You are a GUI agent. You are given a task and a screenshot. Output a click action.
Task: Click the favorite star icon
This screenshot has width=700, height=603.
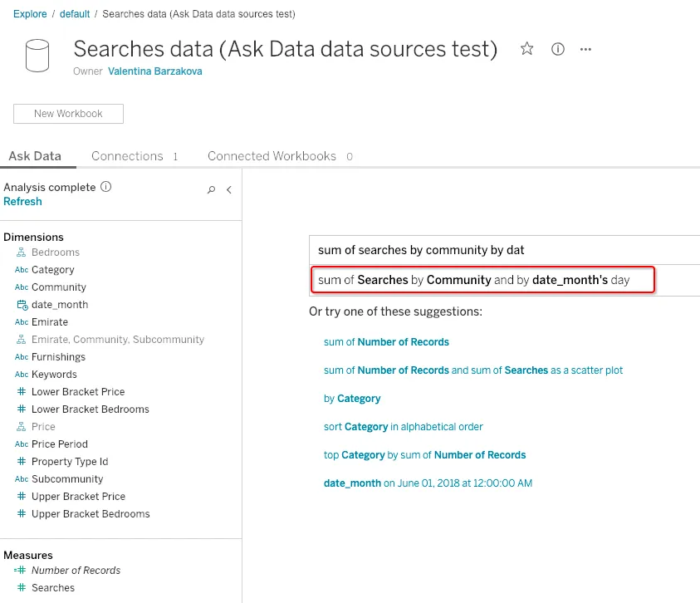[x=526, y=49]
